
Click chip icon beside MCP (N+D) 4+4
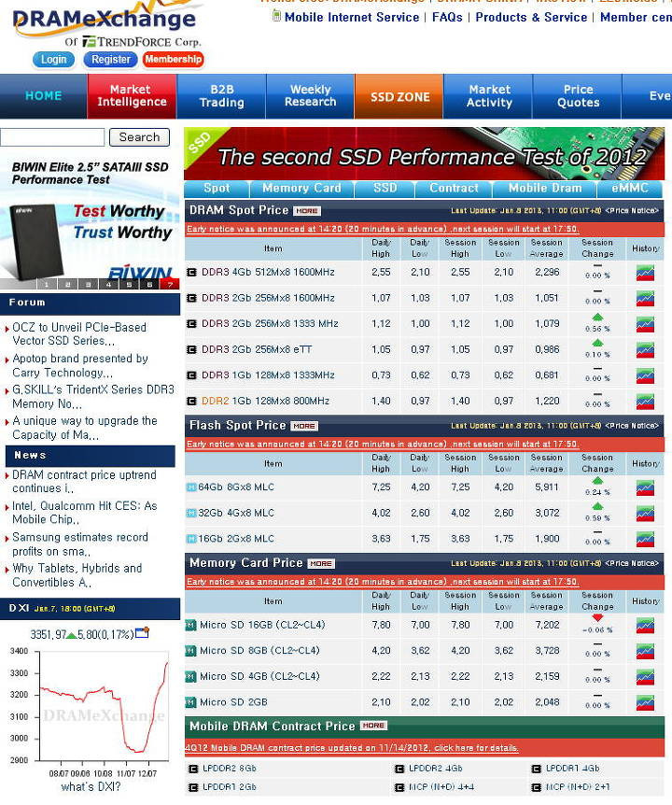(x=399, y=787)
